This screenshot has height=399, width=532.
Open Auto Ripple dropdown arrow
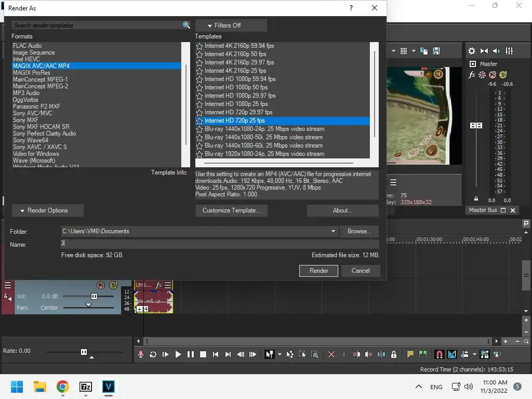[474, 354]
